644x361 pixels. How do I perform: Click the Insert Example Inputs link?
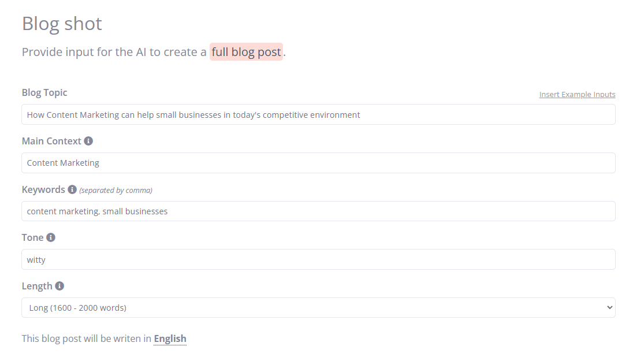577,94
